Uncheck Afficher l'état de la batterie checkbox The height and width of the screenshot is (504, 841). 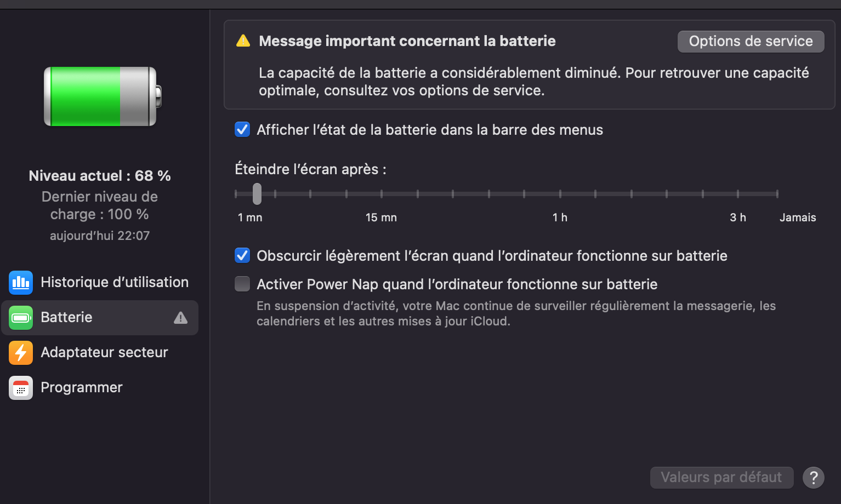242,130
